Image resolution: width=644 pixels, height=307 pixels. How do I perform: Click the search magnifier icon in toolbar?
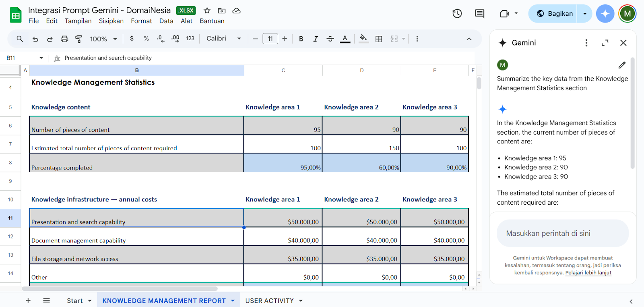coord(20,39)
